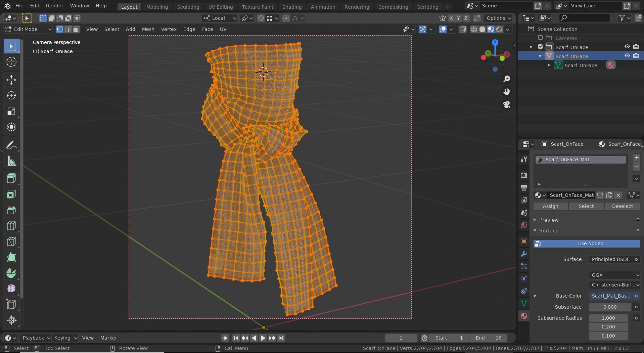Expand the Preview section in material properties
This screenshot has height=353, width=644.
pos(549,220)
